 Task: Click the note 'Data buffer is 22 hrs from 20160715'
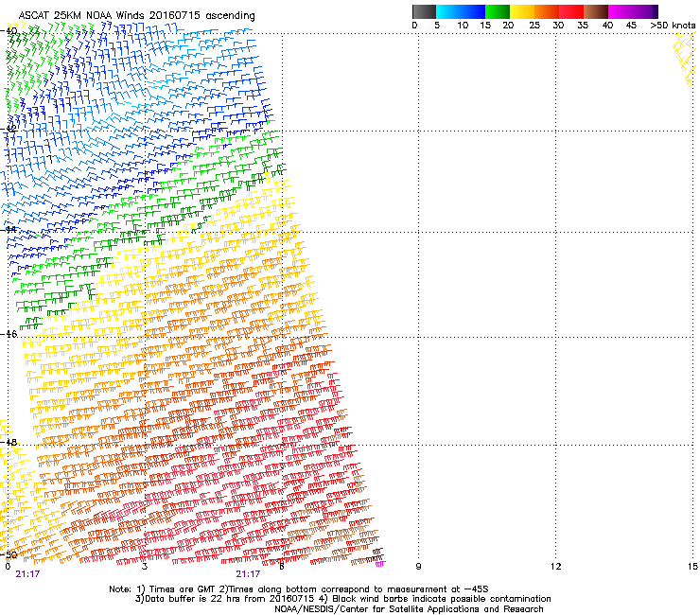tap(226, 599)
